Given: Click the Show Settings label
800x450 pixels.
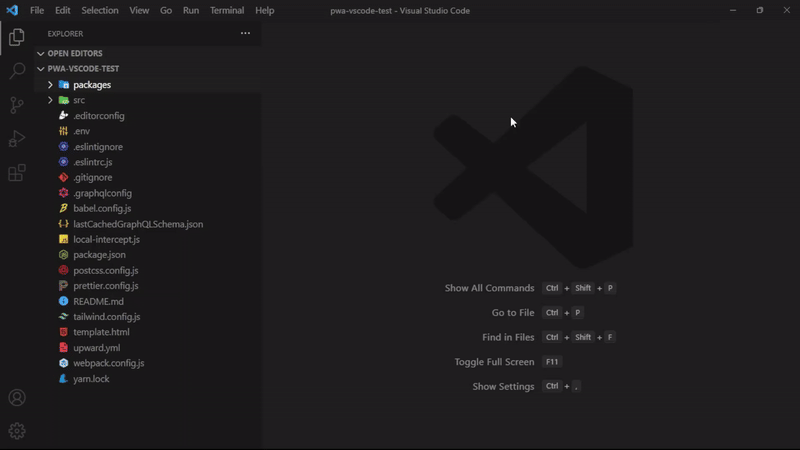Looking at the screenshot, I should [x=503, y=386].
